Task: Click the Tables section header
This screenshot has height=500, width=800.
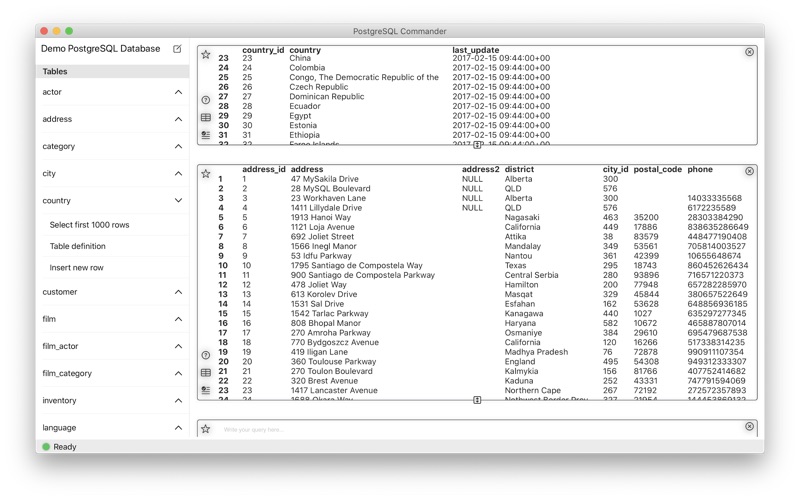Action: (x=112, y=71)
